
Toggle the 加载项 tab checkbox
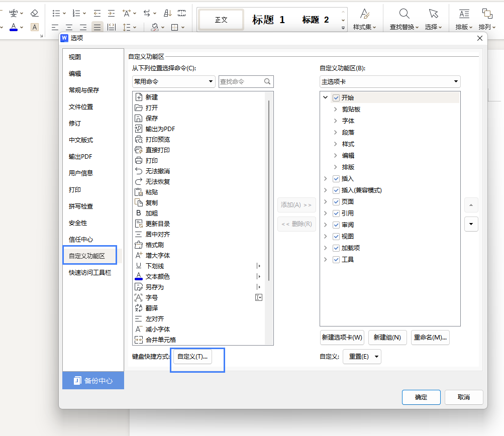point(336,248)
